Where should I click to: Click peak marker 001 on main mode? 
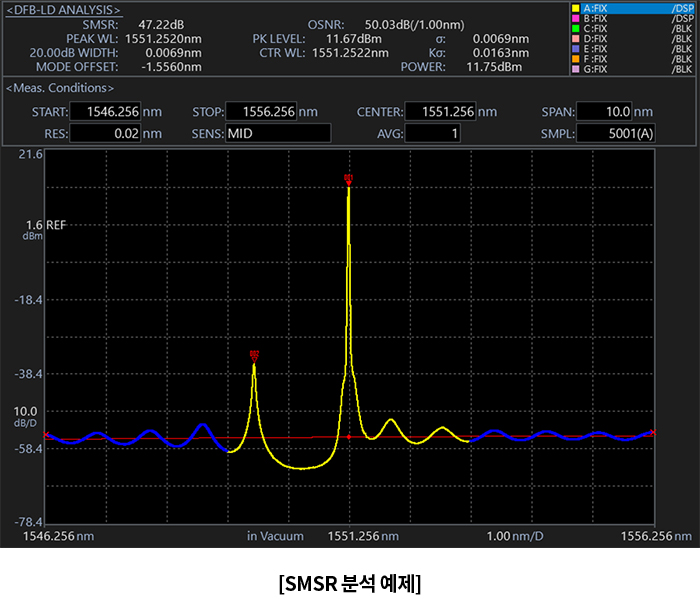click(x=349, y=180)
